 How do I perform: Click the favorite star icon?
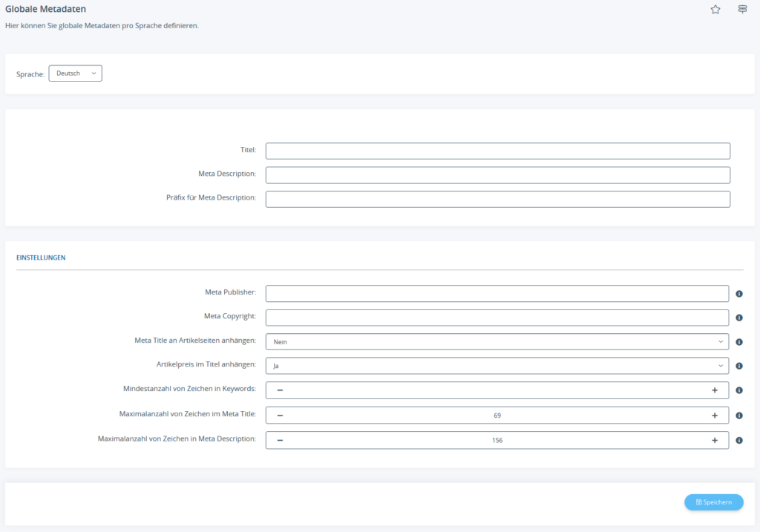click(715, 10)
